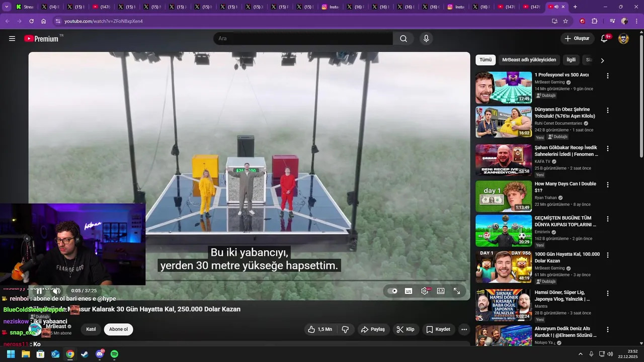Open tab search dropdown arrow
Image resolution: width=644 pixels, height=362 pixels.
7,7
